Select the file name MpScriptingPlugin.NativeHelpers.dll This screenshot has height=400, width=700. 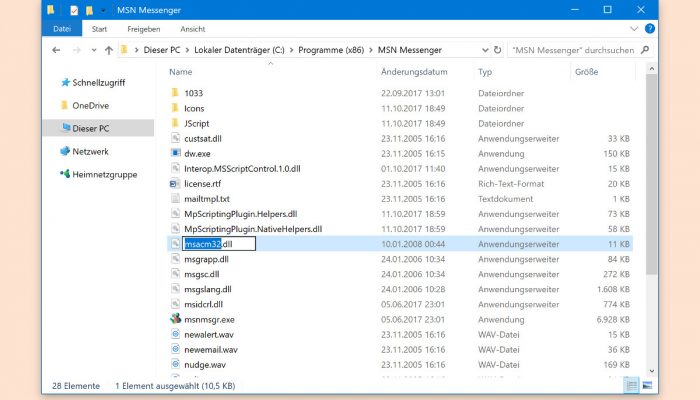[253, 229]
